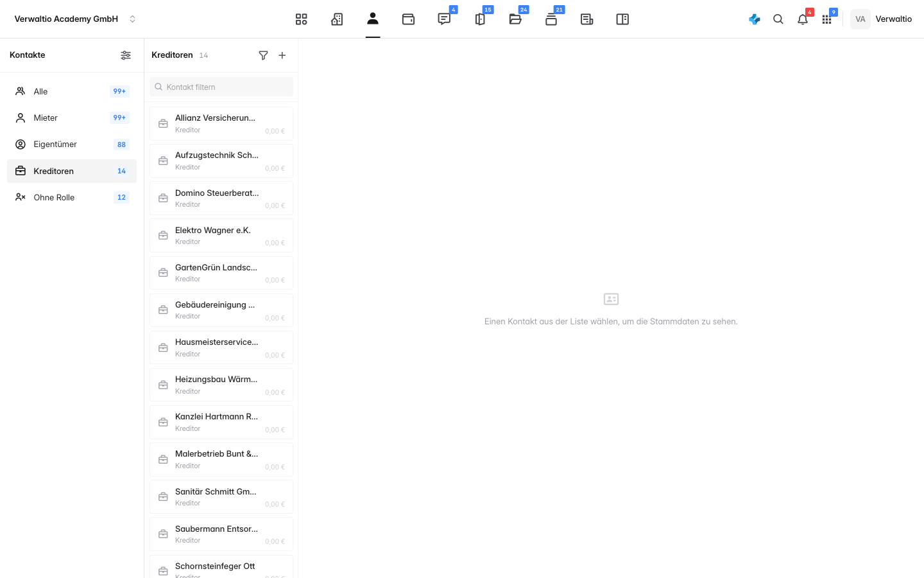Open the dashboard grid icon

point(301,19)
